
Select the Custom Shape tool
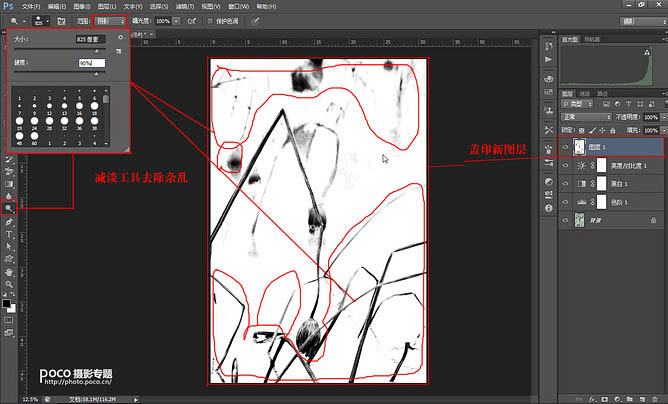tap(9, 259)
